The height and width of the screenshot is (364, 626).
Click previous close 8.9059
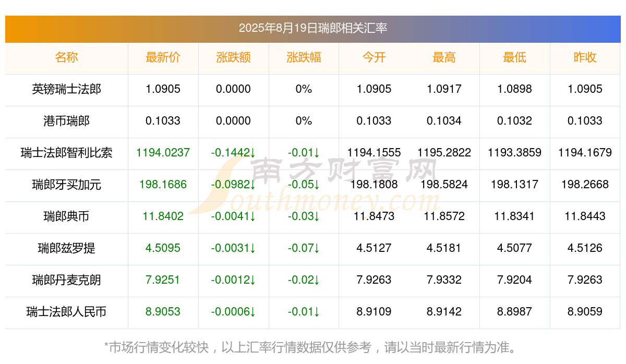(585, 312)
